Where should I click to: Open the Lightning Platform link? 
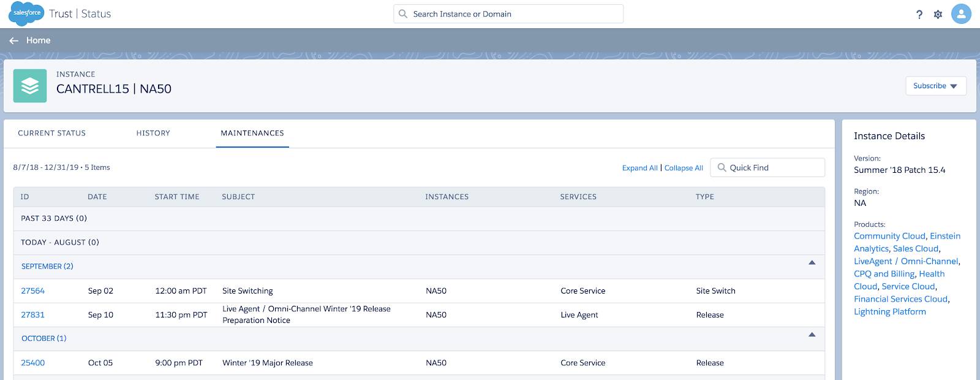click(890, 312)
